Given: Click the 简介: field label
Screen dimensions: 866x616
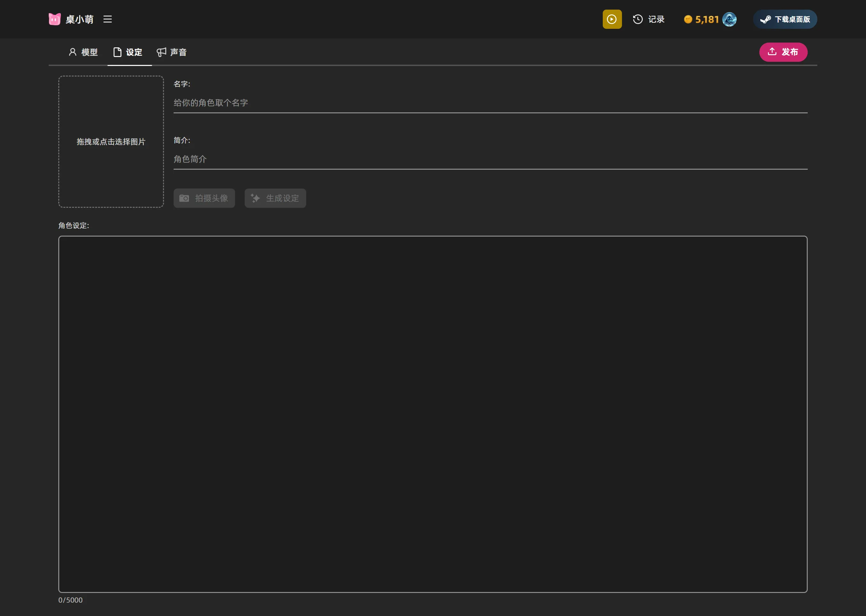Looking at the screenshot, I should [x=182, y=140].
